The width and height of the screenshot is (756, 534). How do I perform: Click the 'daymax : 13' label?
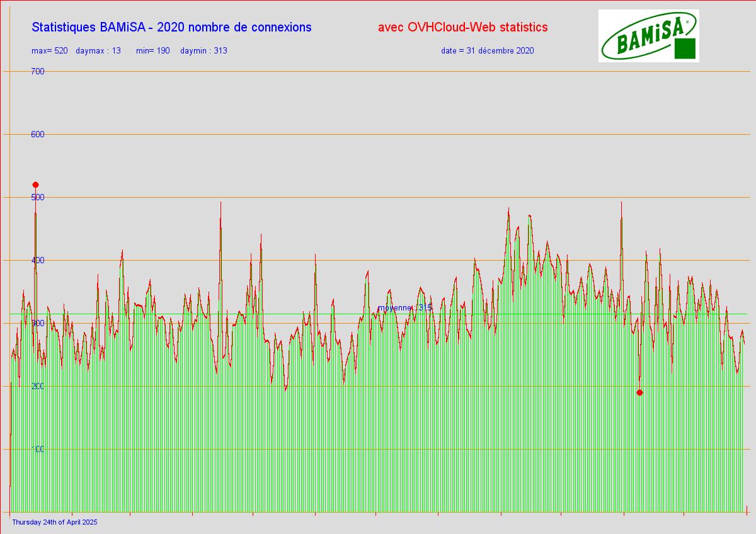pos(98,50)
